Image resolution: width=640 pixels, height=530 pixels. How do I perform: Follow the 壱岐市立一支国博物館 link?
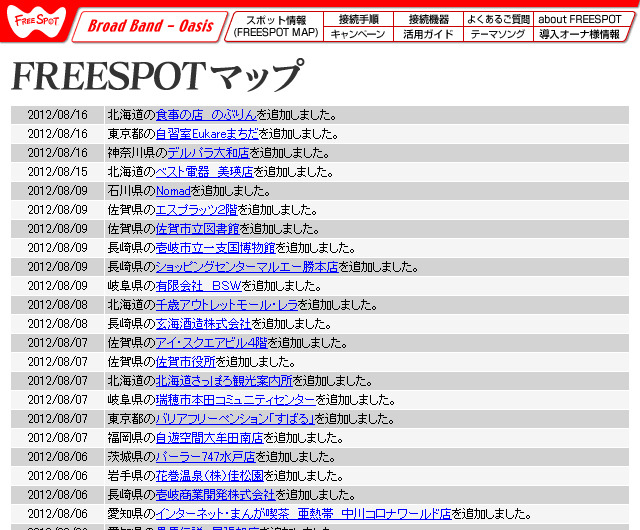click(x=216, y=248)
